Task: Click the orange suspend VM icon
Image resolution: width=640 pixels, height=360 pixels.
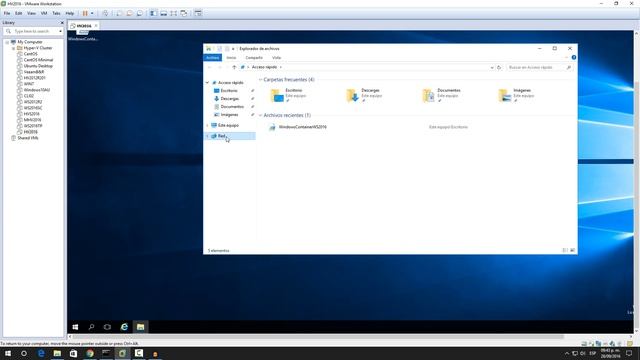Action: pyautogui.click(x=85, y=13)
